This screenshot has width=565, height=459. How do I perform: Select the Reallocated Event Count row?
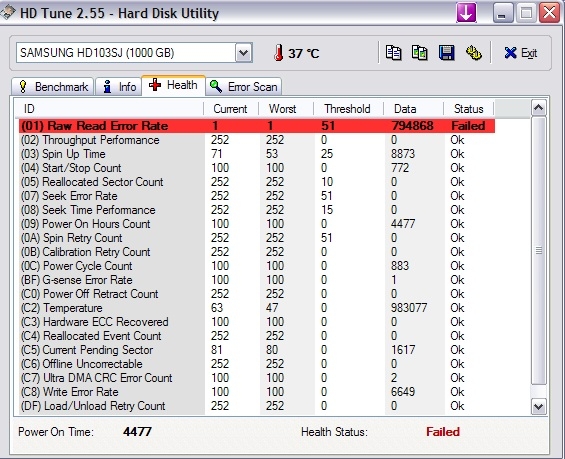pyautogui.click(x=257, y=336)
